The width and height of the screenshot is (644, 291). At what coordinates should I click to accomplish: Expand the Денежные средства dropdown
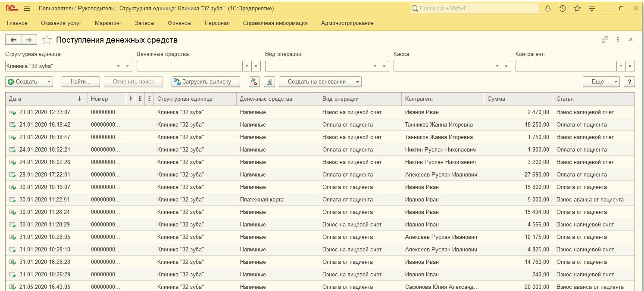coord(247,66)
